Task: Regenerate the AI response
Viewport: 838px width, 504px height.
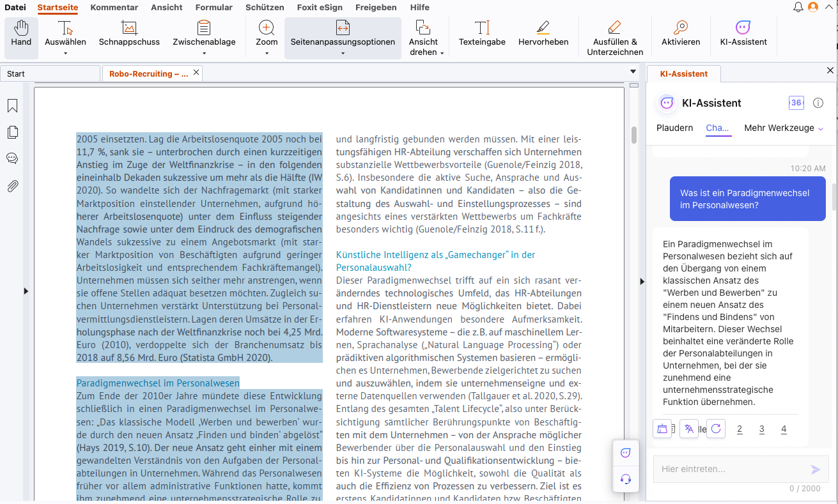Action: point(715,429)
